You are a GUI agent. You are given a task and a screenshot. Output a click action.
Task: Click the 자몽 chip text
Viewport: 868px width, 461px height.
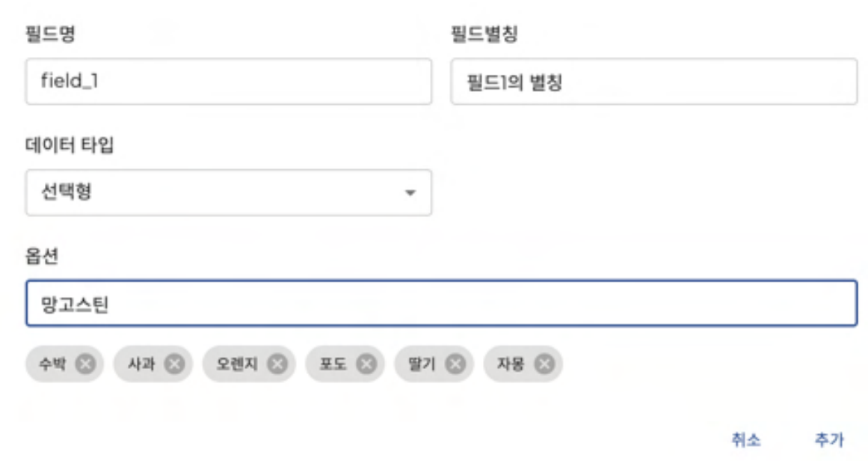(511, 364)
